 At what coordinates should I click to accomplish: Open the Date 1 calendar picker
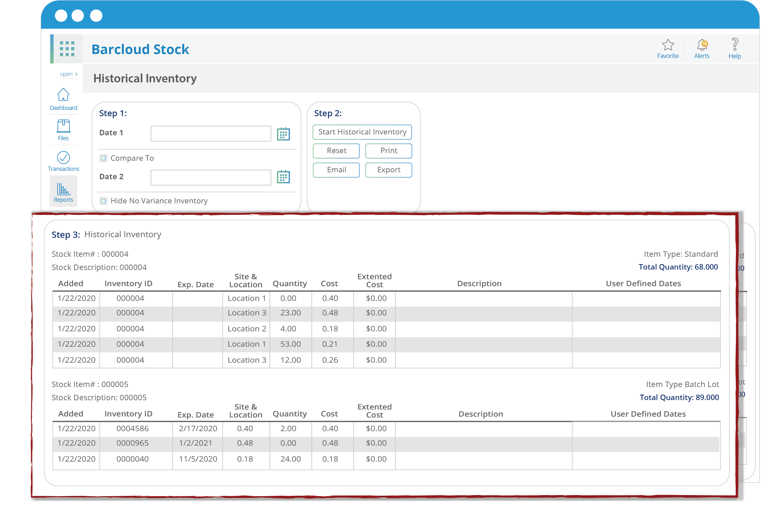(283, 134)
